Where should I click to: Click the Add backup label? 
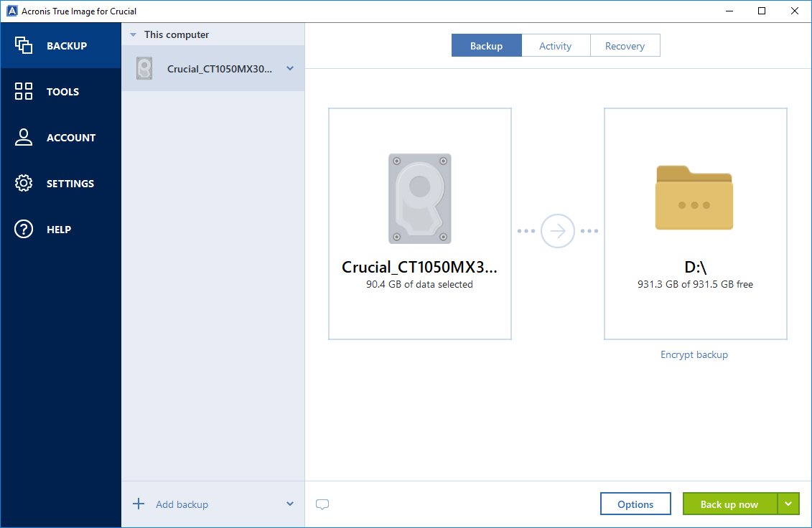(x=182, y=504)
